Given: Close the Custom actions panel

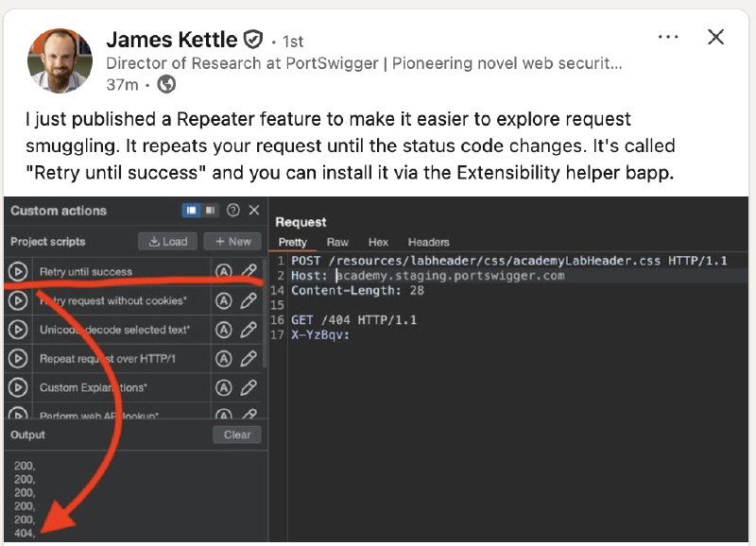Looking at the screenshot, I should click(253, 211).
